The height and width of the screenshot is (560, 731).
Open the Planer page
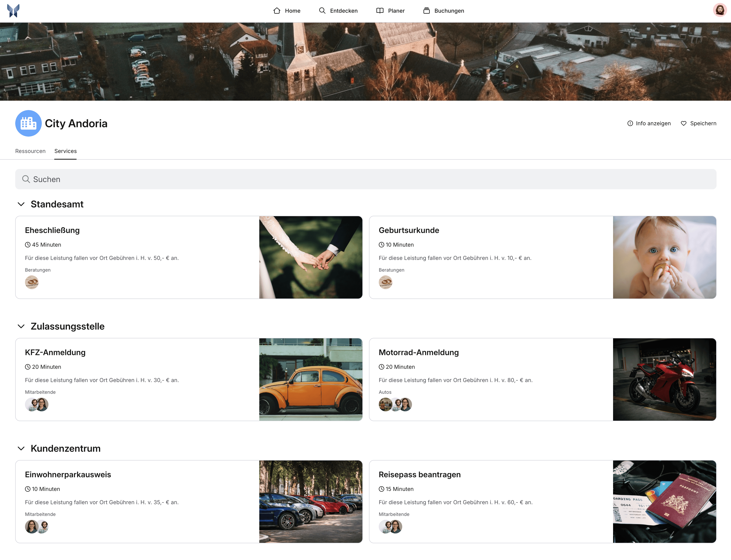[390, 11]
